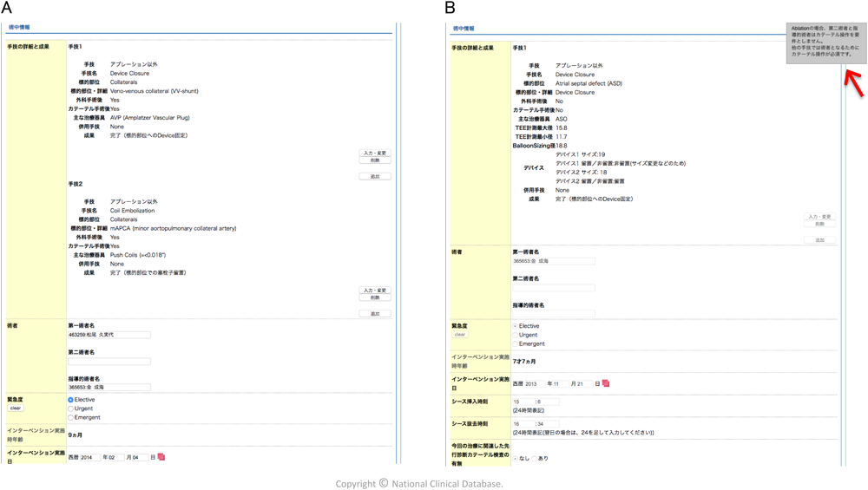Click 削除 button for 手技2 in panel A

point(375,297)
